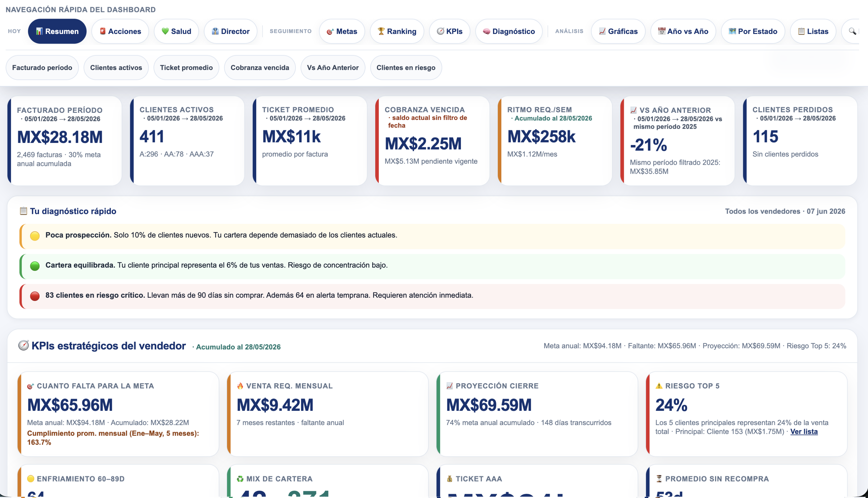This screenshot has height=498, width=868.
Task: Click the map icon on Por Estado
Action: tap(732, 31)
